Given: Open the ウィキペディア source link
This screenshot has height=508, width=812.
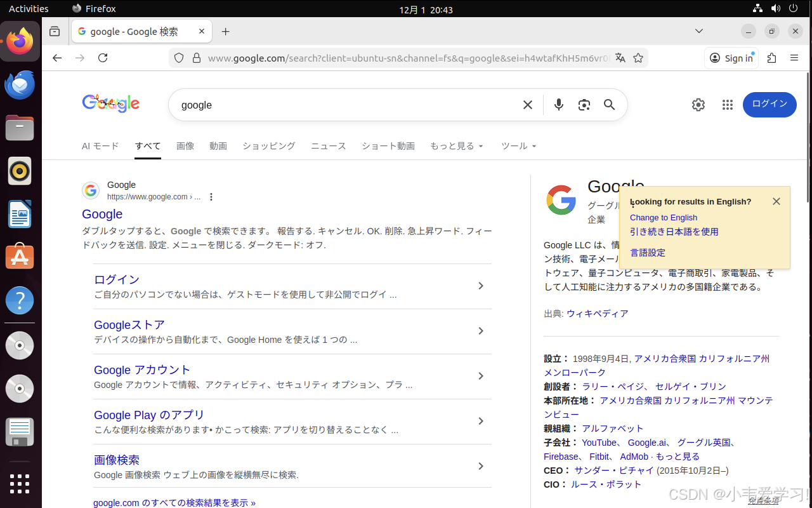Looking at the screenshot, I should tap(598, 314).
